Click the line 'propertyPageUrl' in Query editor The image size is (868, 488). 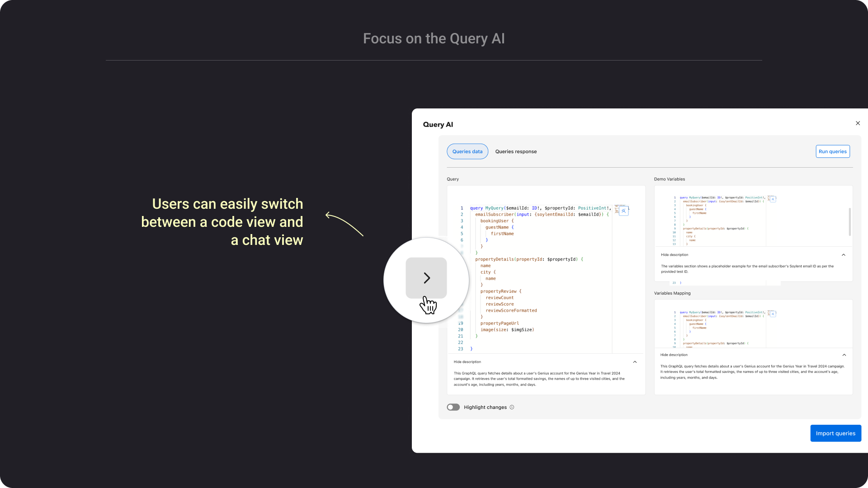point(500,324)
